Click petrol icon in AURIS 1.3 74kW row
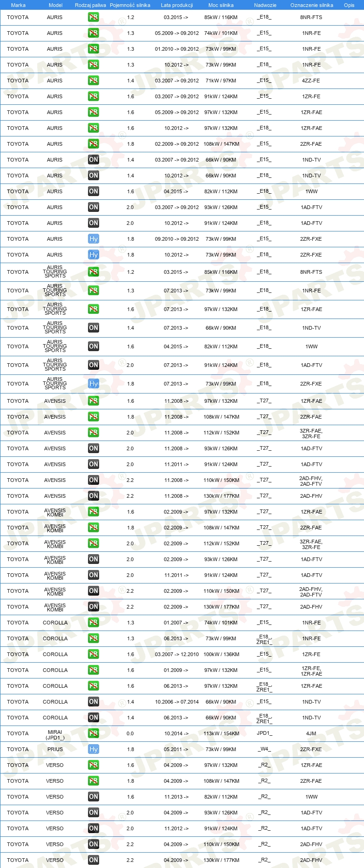Viewport: 364px width, 868px height. (x=93, y=33)
